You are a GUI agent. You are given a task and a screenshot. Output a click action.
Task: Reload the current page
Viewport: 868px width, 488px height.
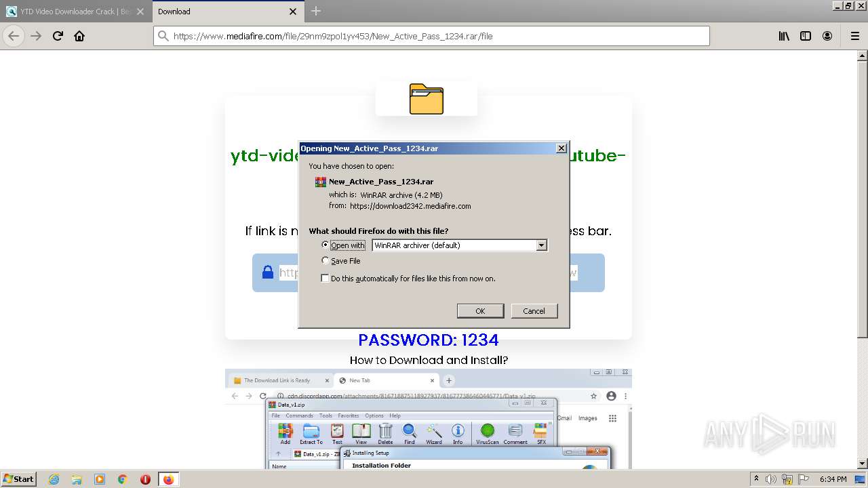[x=58, y=36]
